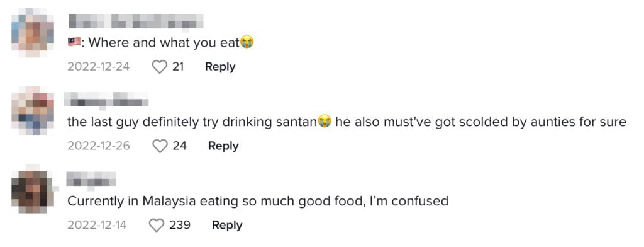644x247 pixels.
Task: Click the 2022-12-26 comment date
Action: coord(99,146)
